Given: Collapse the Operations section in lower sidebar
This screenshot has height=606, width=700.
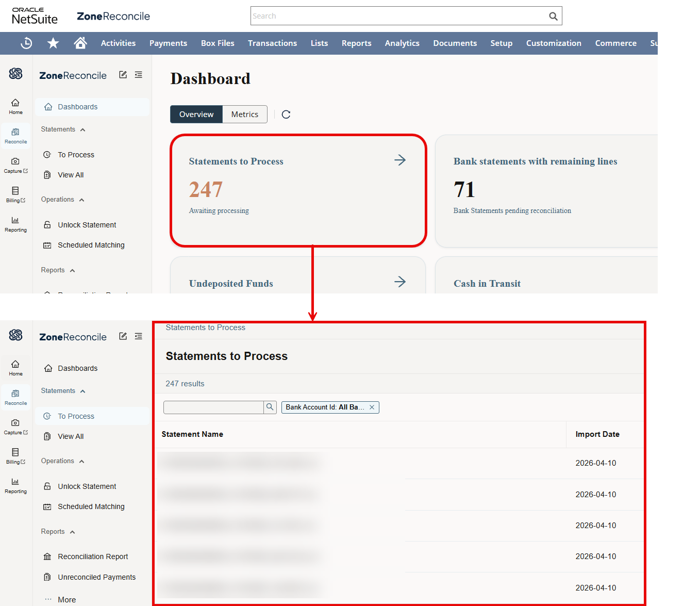Looking at the screenshot, I should pyautogui.click(x=81, y=461).
